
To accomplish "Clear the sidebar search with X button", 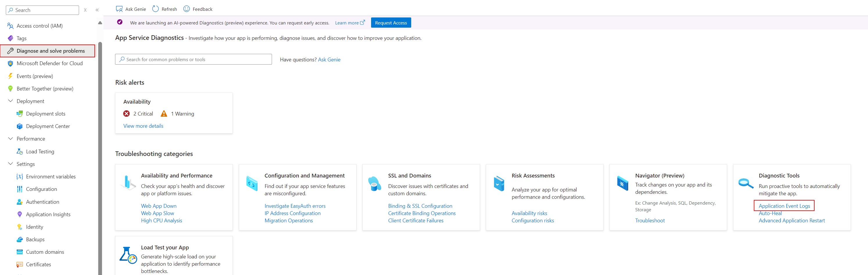I will click(x=85, y=10).
